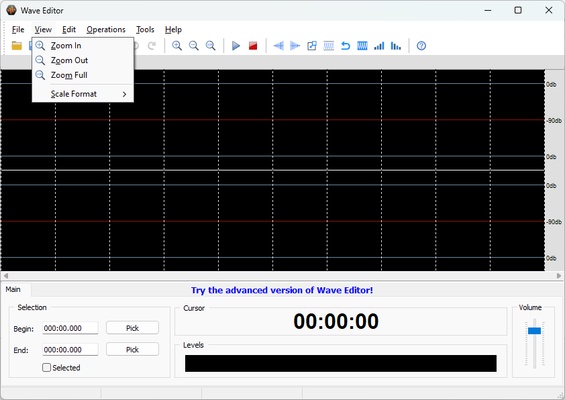Click the Volume slider handle
Viewport: 565px width, 400px height.
[x=534, y=331]
